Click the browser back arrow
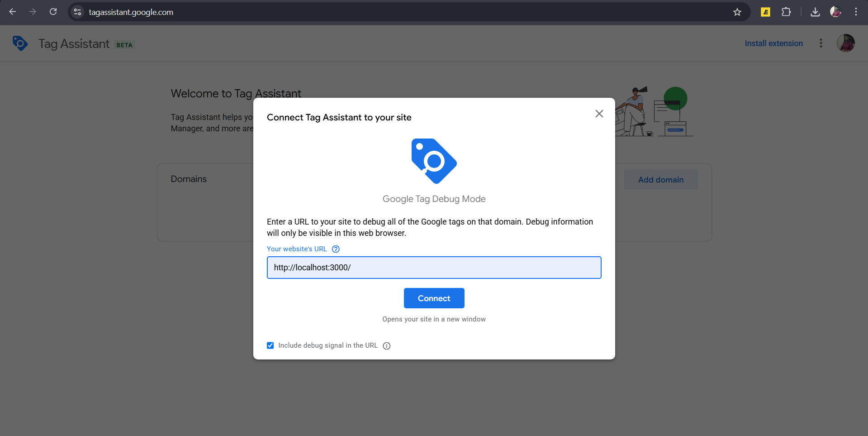Viewport: 868px width, 436px height. (13, 12)
